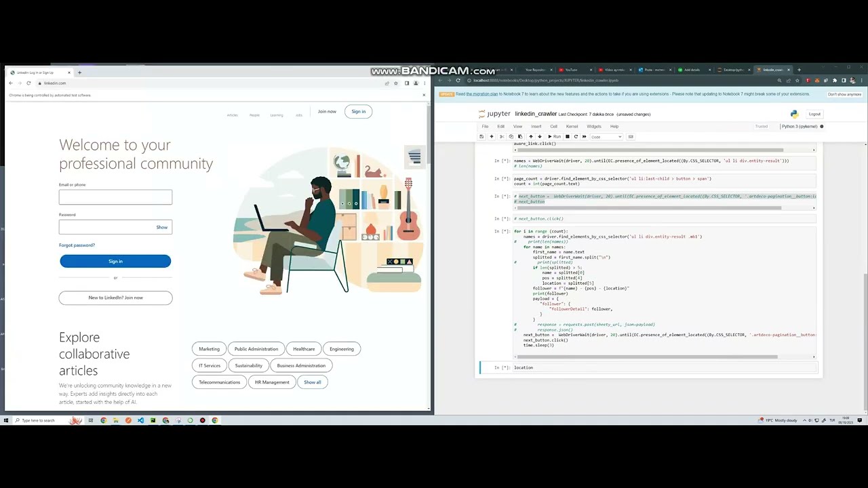Insert a cell below with the plus icon

[x=492, y=136]
